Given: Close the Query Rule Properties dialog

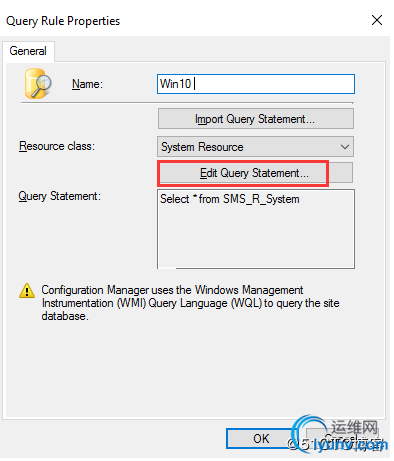Looking at the screenshot, I should point(377,20).
